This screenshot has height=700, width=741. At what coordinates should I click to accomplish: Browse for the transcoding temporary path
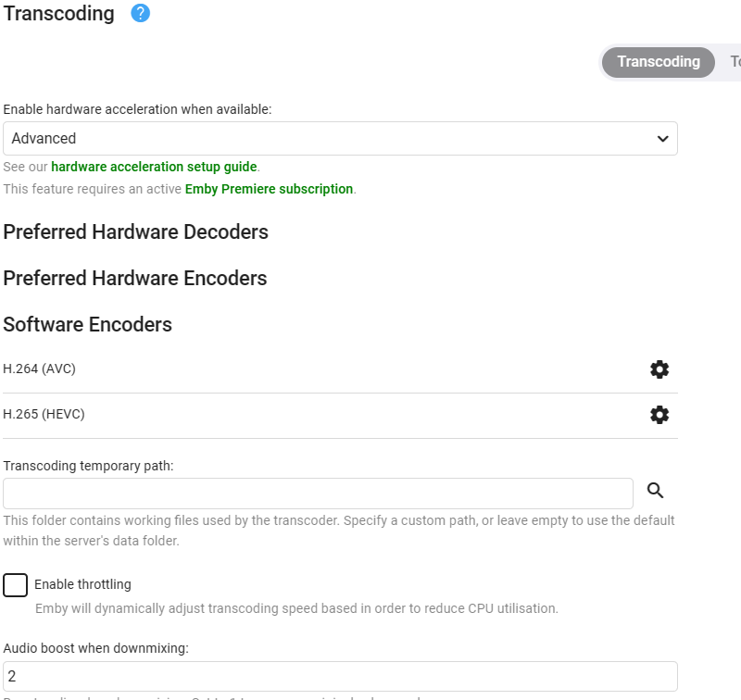point(655,491)
